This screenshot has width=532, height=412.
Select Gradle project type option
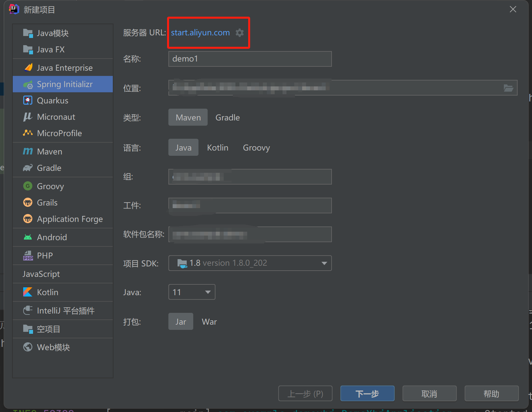(x=228, y=117)
